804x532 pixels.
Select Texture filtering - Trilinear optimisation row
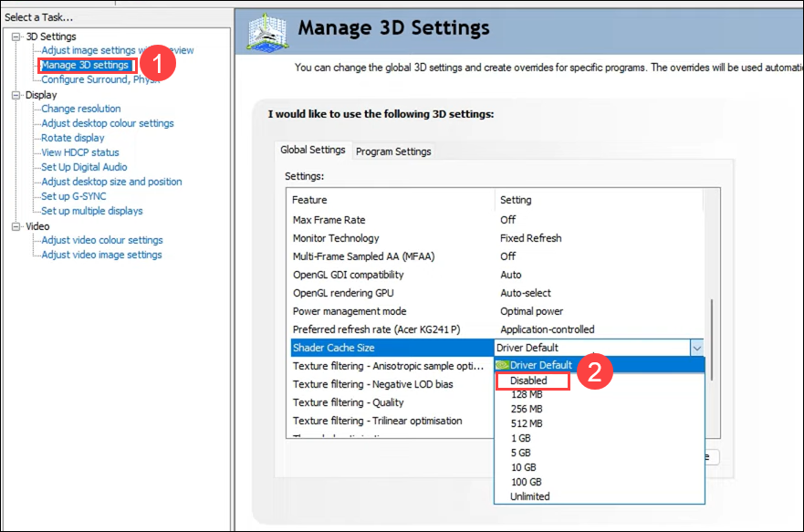point(391,421)
